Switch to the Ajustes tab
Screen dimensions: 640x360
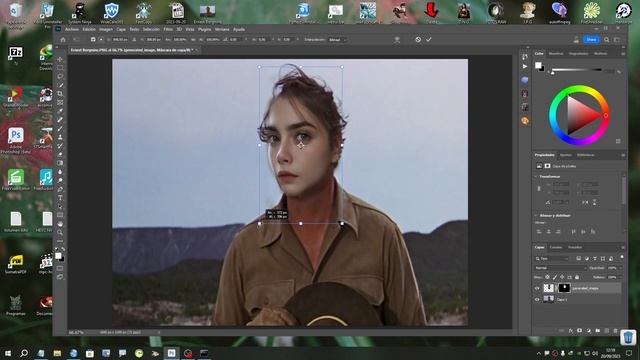pos(566,155)
